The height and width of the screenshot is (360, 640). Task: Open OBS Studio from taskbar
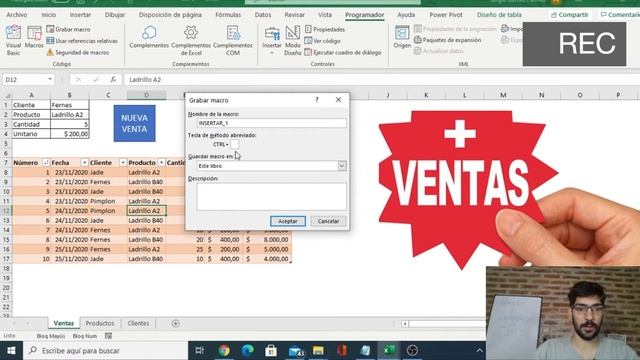[x=412, y=351]
